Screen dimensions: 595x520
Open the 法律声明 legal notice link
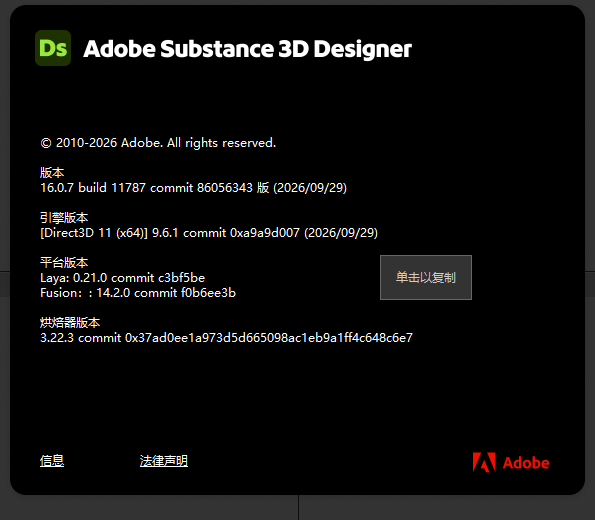[x=164, y=461]
